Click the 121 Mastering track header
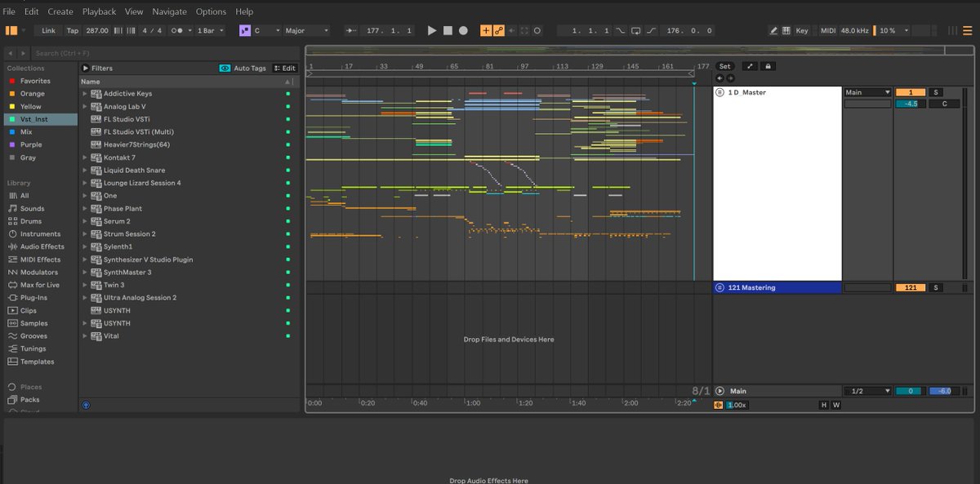This screenshot has height=484, width=980. pos(777,287)
